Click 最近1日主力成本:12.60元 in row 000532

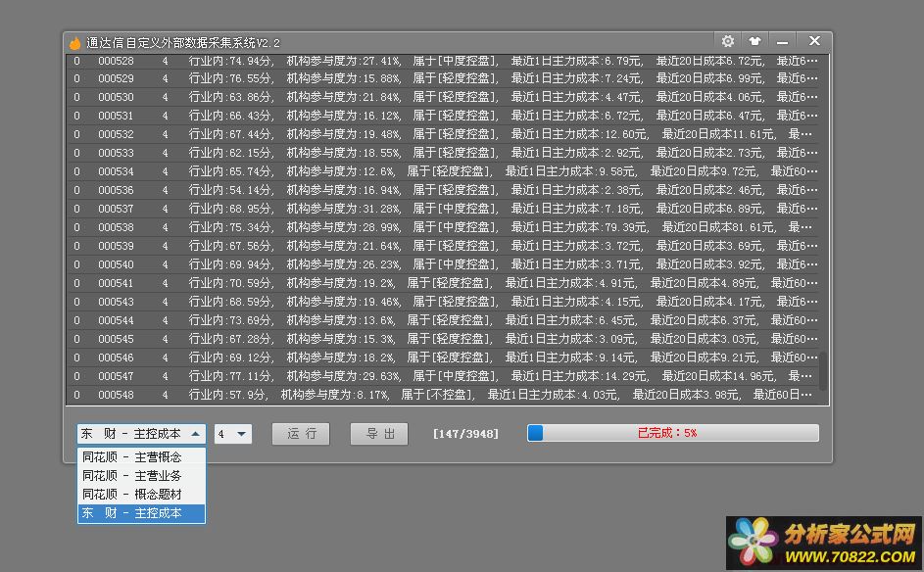(579, 134)
